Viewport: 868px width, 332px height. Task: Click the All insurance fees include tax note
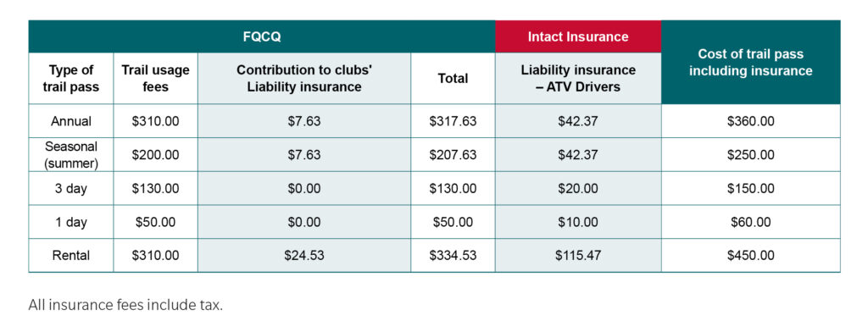pyautogui.click(x=125, y=306)
